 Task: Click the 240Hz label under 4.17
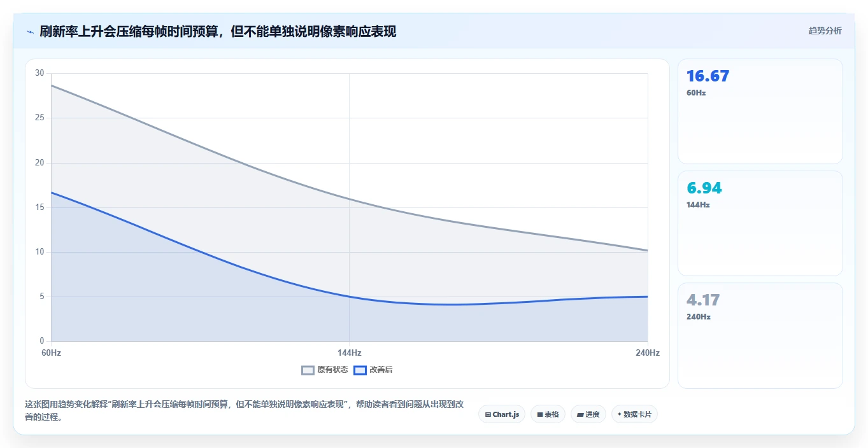(x=698, y=317)
